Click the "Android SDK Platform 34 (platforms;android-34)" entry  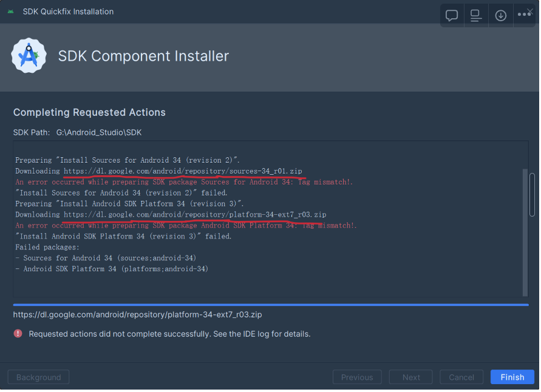112,269
